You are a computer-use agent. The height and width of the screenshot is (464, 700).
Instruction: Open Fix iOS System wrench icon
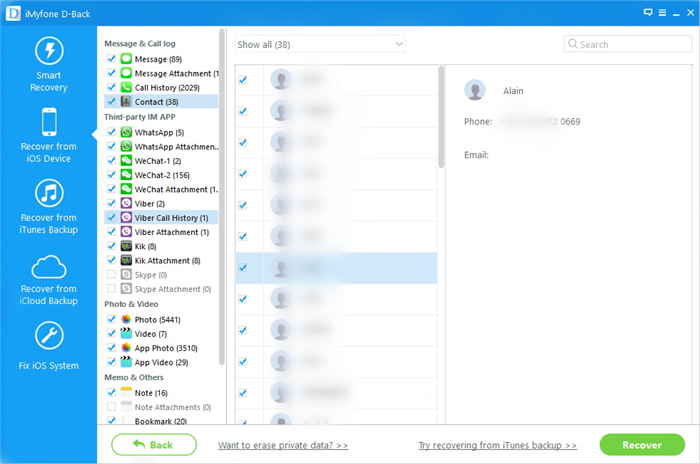49,335
